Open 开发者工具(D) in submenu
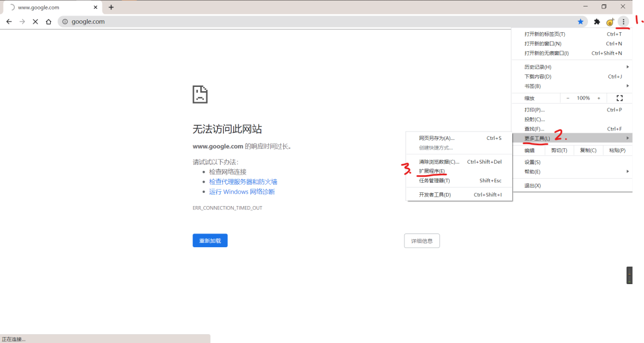This screenshot has height=343, width=644. [459, 195]
